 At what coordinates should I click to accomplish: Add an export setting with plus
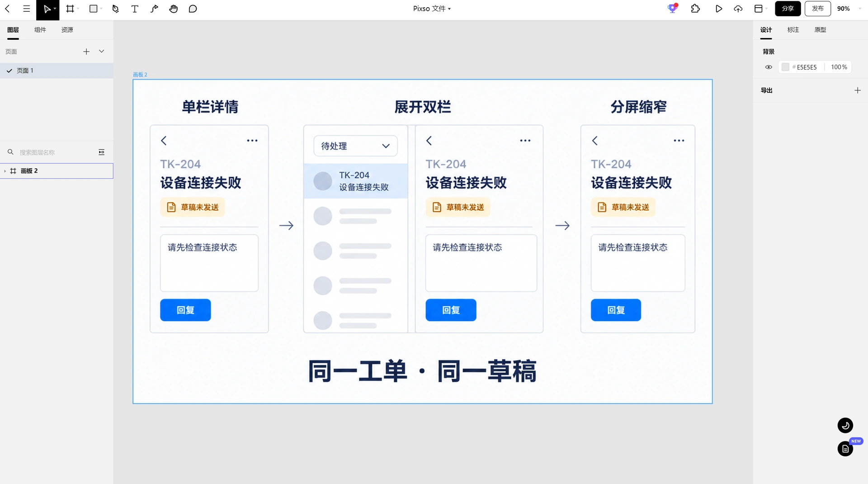858,90
